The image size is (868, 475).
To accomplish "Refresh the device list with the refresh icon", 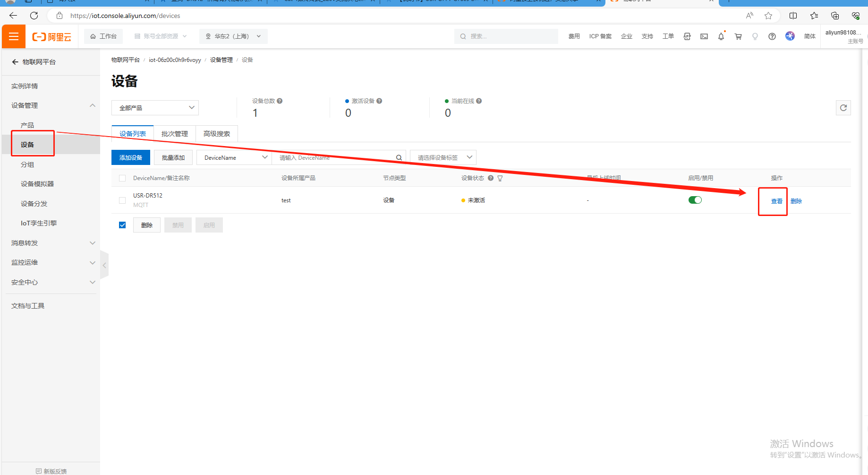I will tap(843, 108).
